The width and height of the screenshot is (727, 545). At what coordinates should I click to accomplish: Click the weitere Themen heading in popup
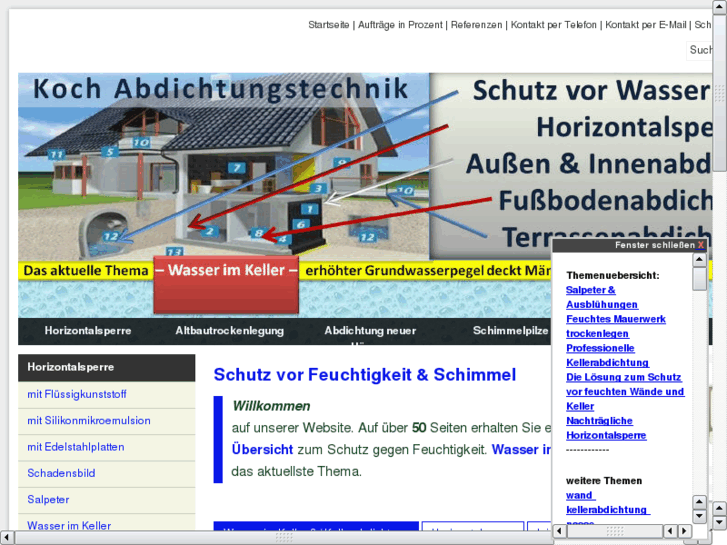point(604,481)
